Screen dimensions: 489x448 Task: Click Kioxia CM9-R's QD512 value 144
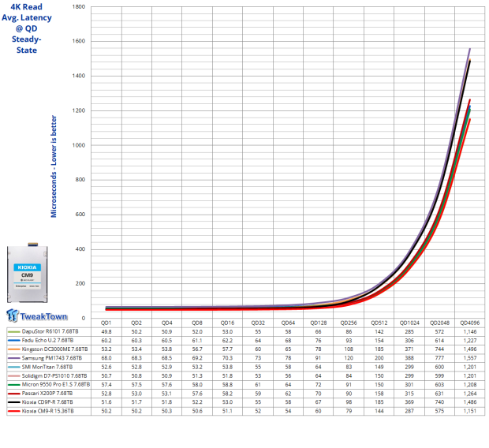point(379,411)
